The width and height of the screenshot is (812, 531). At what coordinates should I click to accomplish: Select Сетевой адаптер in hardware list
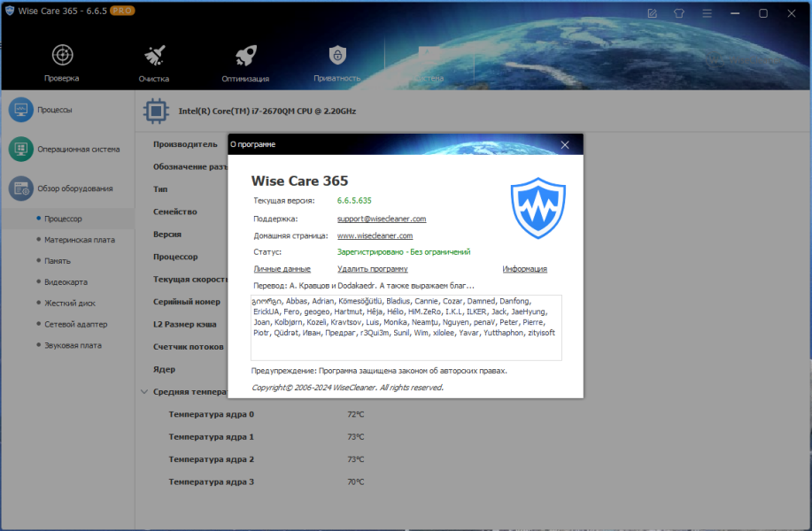(75, 325)
